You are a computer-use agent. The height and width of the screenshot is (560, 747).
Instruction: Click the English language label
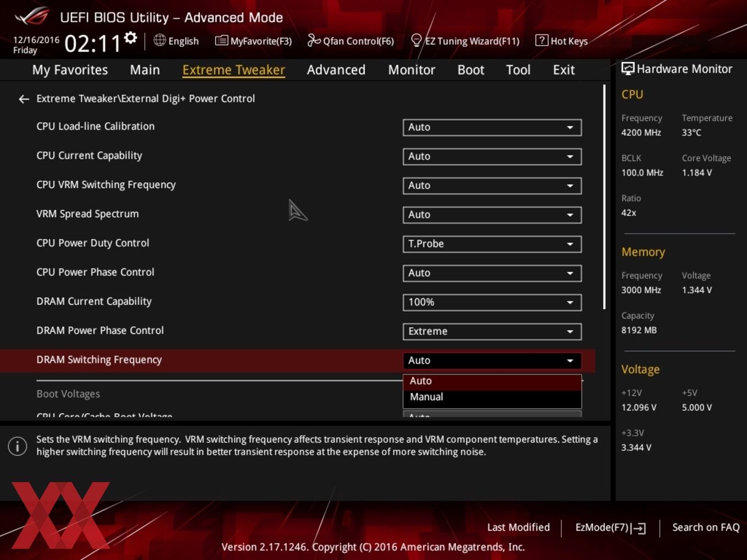coord(183,41)
